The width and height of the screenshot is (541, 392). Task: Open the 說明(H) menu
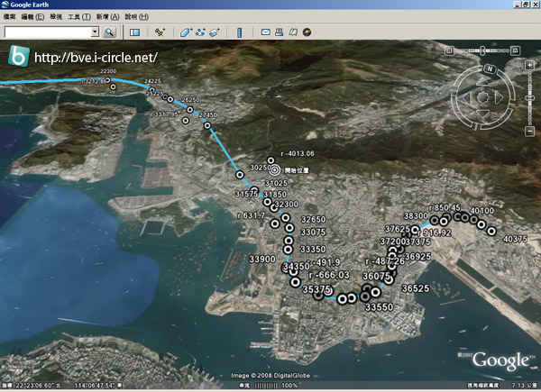click(x=137, y=17)
